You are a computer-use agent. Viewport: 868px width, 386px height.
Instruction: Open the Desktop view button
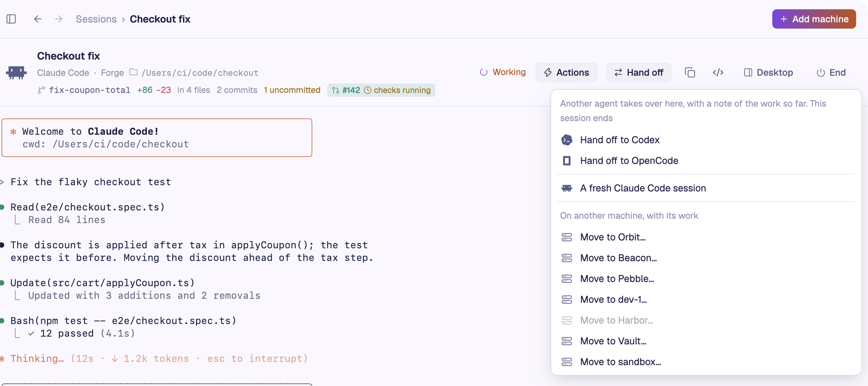click(x=769, y=72)
